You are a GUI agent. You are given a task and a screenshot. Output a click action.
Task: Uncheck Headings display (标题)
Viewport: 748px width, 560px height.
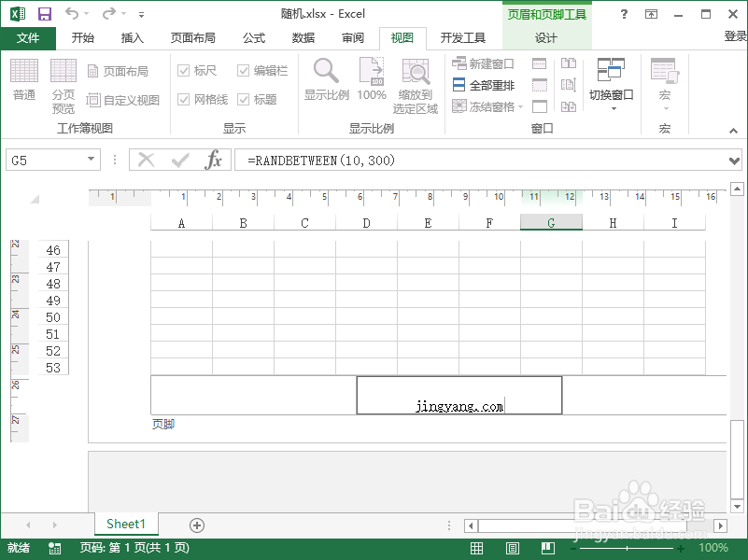click(x=242, y=98)
